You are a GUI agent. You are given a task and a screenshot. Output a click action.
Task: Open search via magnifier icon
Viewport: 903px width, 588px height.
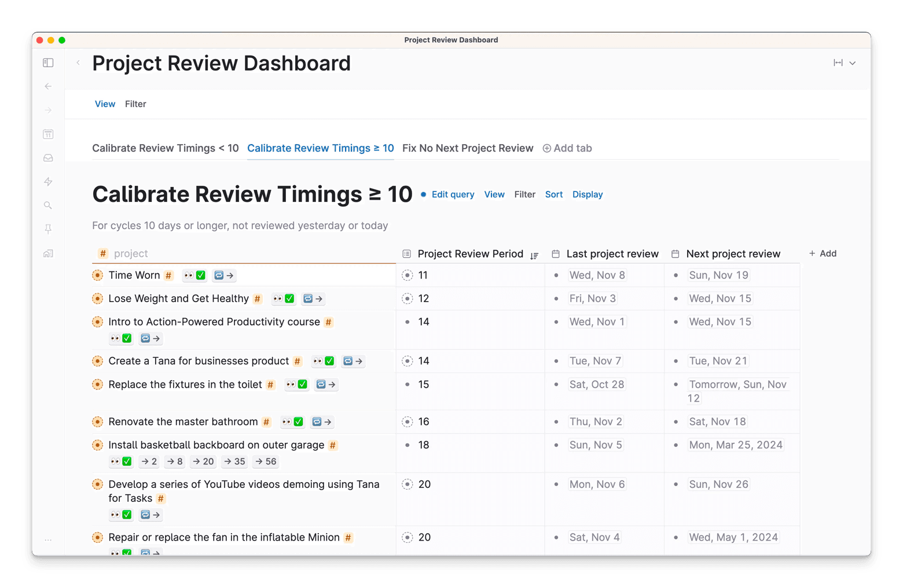coord(48,205)
